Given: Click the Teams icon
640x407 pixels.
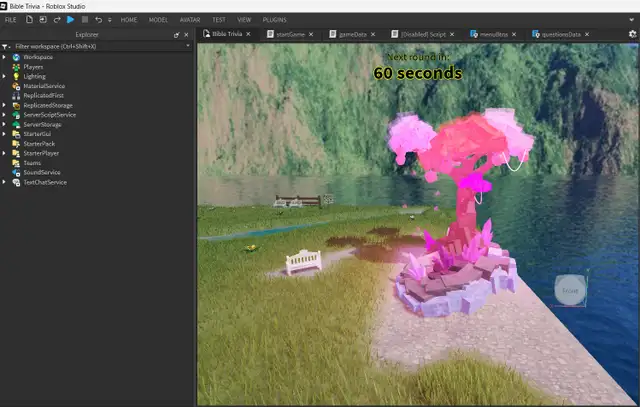Looking at the screenshot, I should (x=16, y=163).
